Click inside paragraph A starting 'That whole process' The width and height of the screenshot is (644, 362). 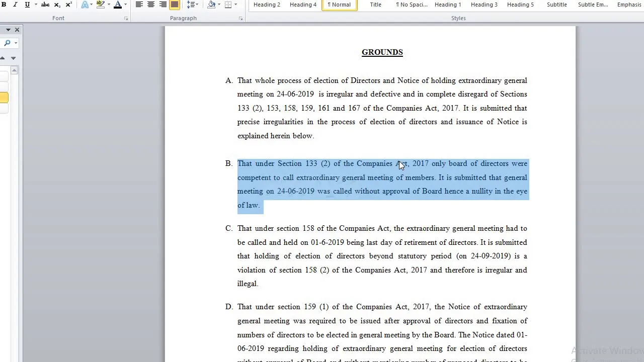tap(382, 108)
